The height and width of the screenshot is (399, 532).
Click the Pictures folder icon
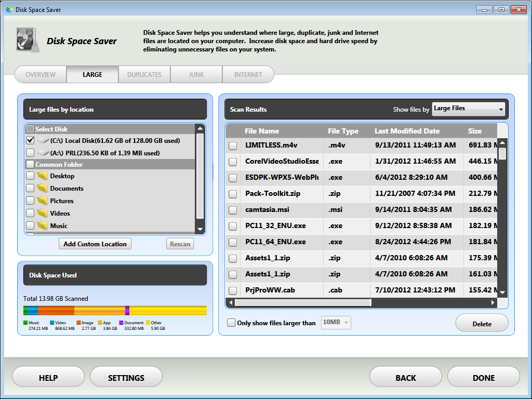click(x=42, y=201)
